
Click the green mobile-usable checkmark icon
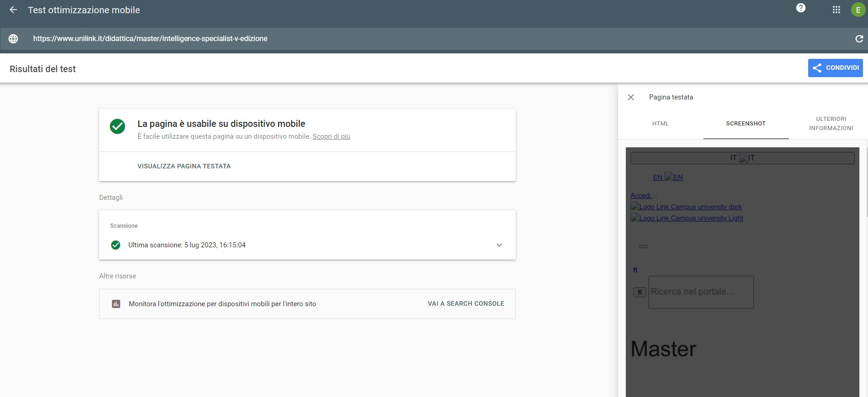tap(117, 126)
